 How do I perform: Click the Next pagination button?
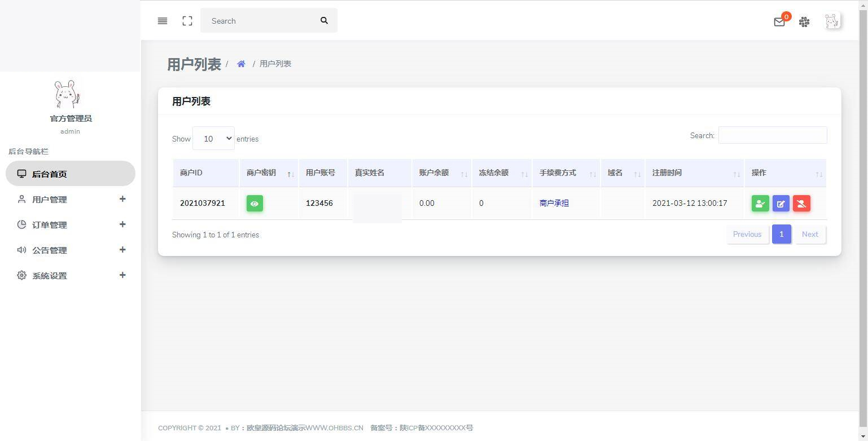[809, 234]
